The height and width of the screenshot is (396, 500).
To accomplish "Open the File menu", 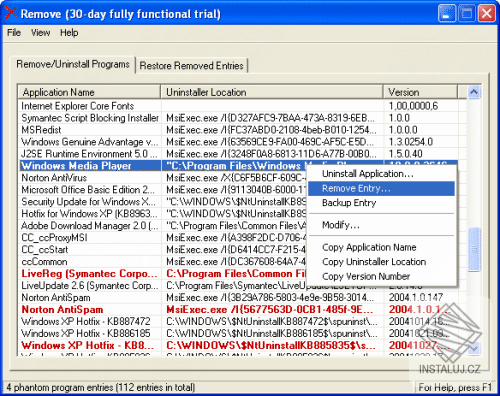I will (x=14, y=33).
